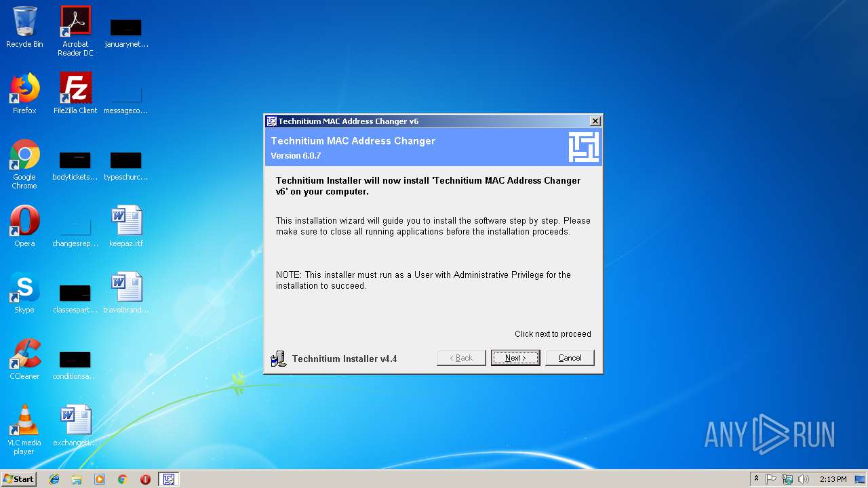Viewport: 868px width, 488px height.
Task: Show hidden tray icons arrow
Action: [x=756, y=479]
